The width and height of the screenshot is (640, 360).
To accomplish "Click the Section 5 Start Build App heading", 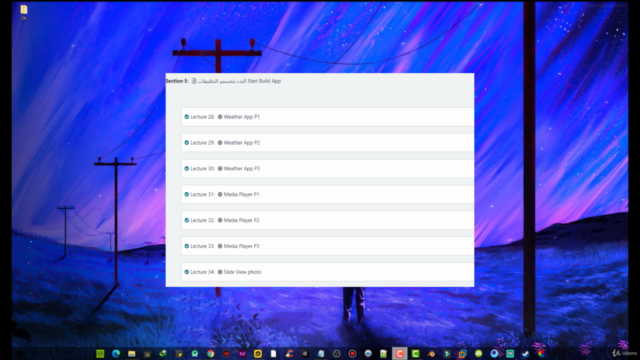I will [x=223, y=81].
